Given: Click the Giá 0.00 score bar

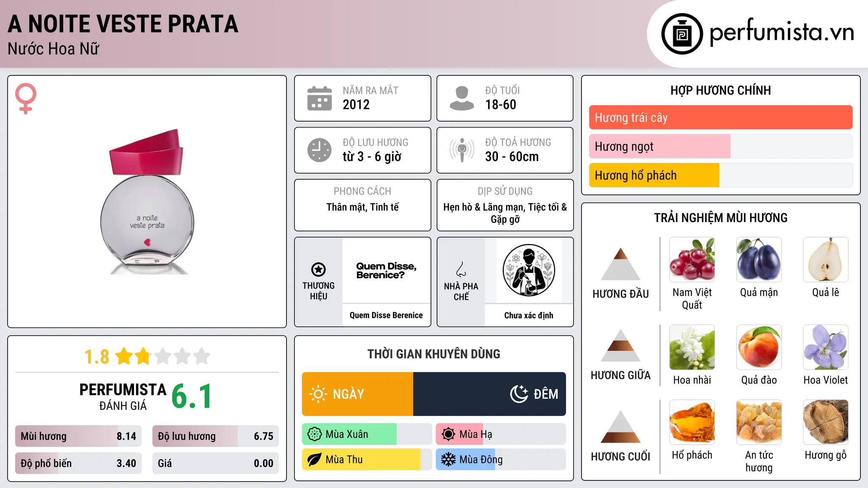Looking at the screenshot, I should [x=216, y=463].
